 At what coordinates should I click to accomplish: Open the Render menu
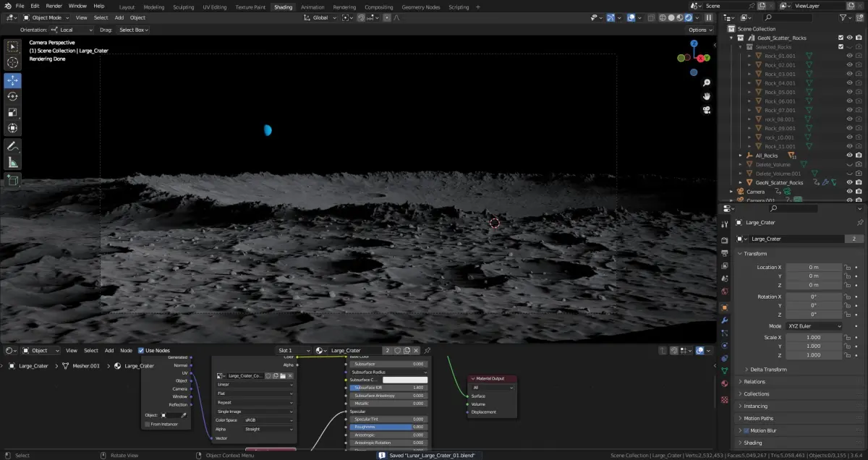point(54,6)
